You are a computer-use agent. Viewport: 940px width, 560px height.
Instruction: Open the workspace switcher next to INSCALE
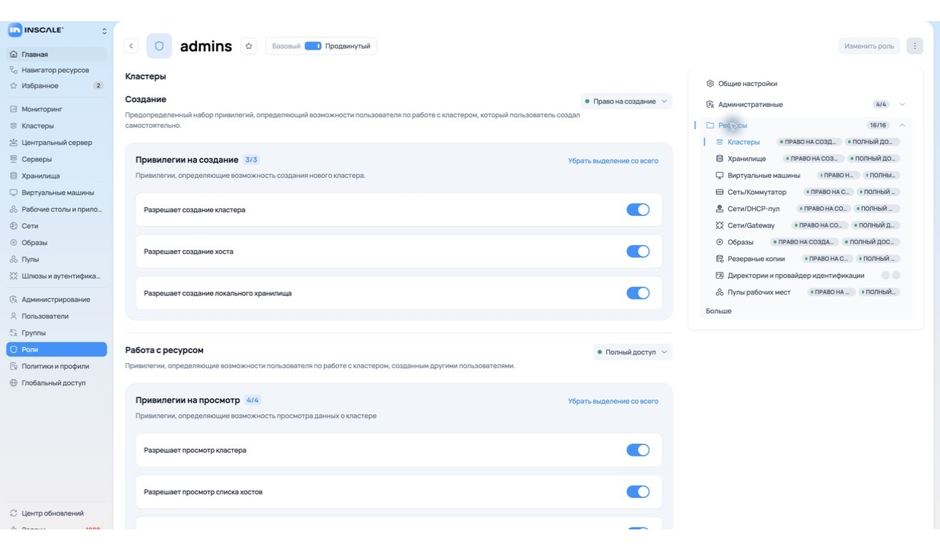104,31
